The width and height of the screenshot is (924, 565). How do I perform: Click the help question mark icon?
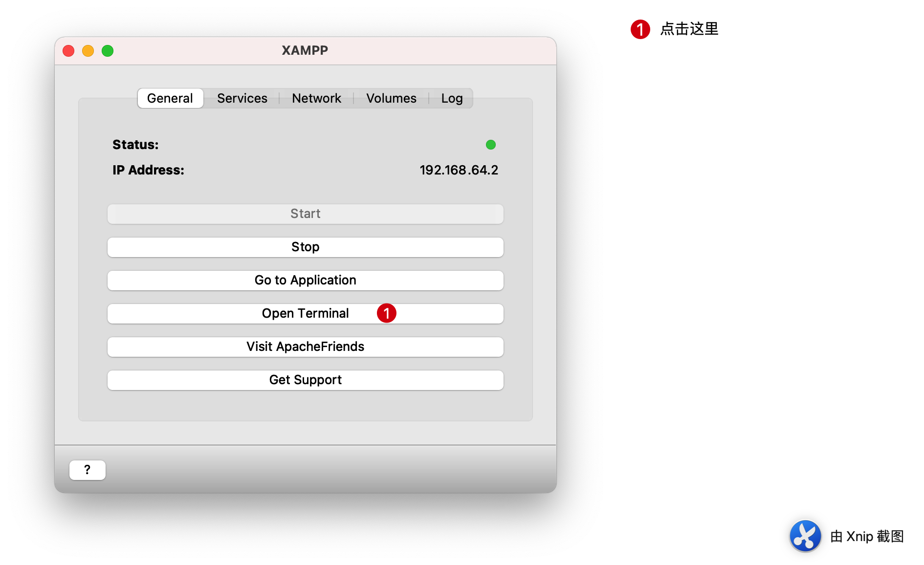pyautogui.click(x=87, y=470)
